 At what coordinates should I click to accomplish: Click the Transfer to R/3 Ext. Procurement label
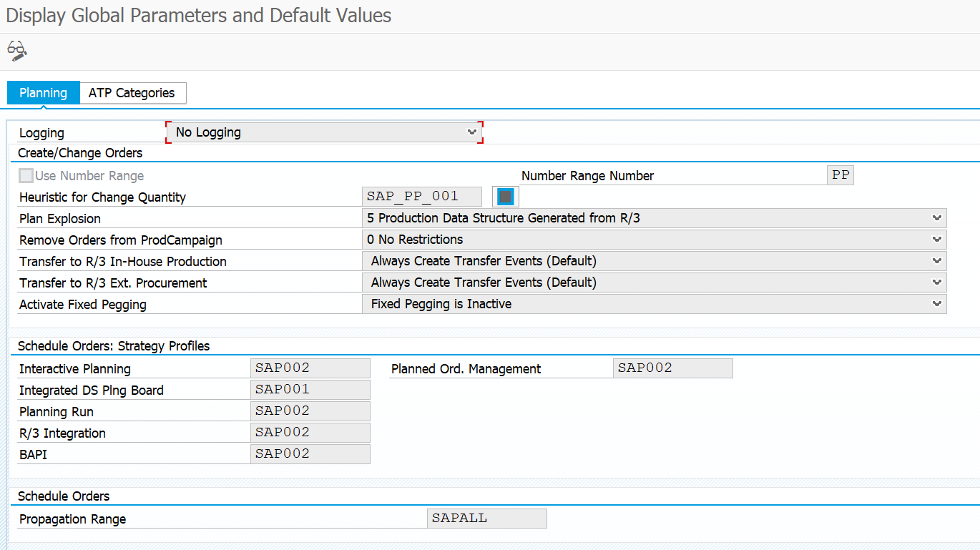pos(113,283)
